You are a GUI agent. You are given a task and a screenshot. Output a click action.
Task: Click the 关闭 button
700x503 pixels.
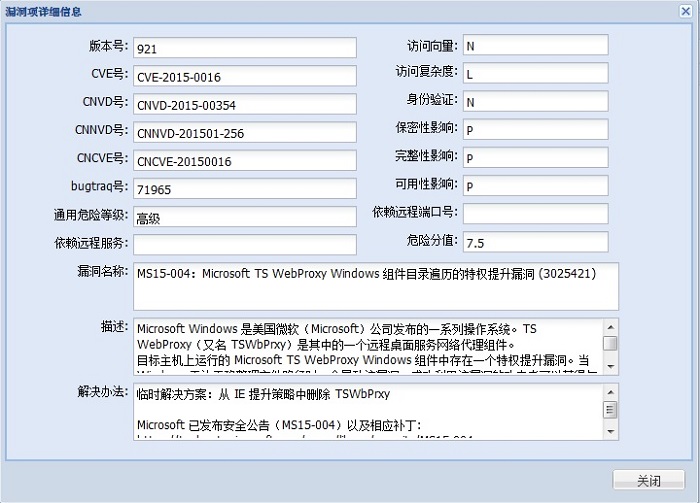click(x=648, y=480)
